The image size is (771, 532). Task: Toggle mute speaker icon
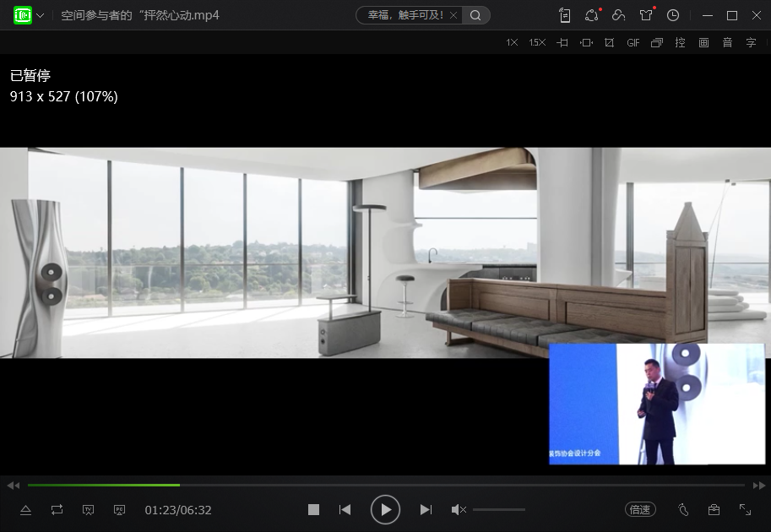(458, 509)
